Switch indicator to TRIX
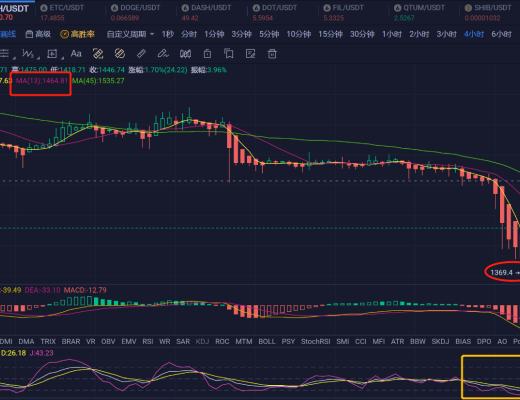The width and height of the screenshot is (520, 400). click(48, 342)
